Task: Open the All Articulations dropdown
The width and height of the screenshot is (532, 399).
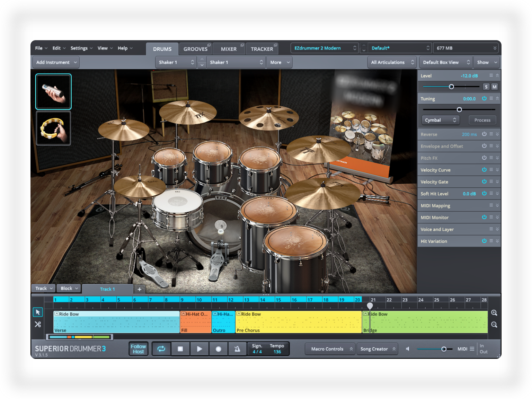Action: 392,62
